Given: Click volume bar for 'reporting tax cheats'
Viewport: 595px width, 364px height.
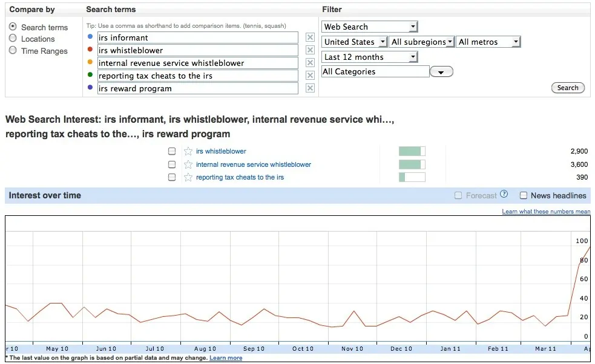Looking at the screenshot, I should click(x=412, y=177).
